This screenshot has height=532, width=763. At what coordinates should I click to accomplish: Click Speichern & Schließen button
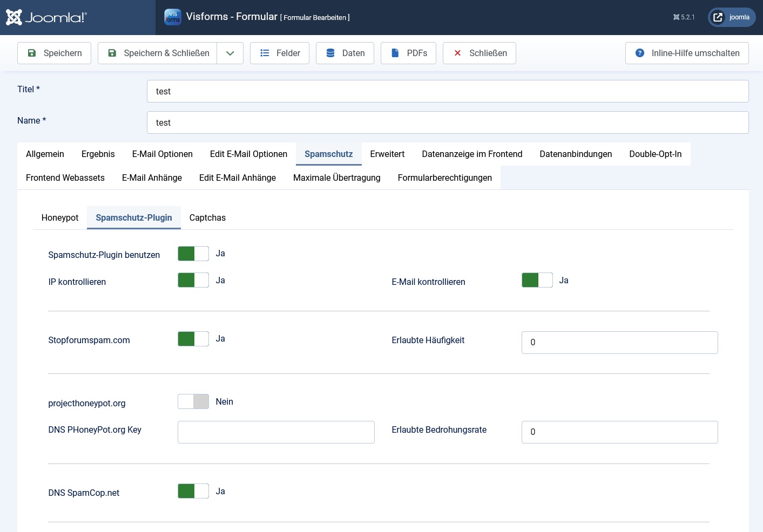click(x=158, y=53)
